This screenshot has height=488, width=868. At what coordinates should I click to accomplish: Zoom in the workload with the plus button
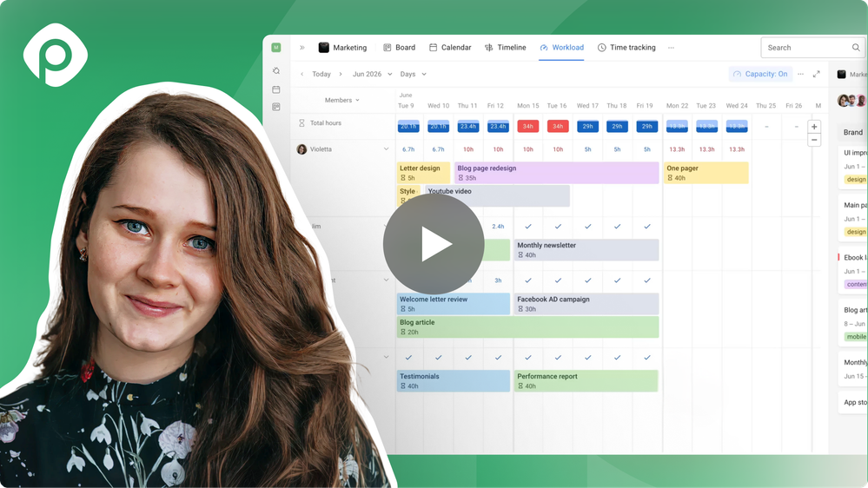tap(814, 127)
